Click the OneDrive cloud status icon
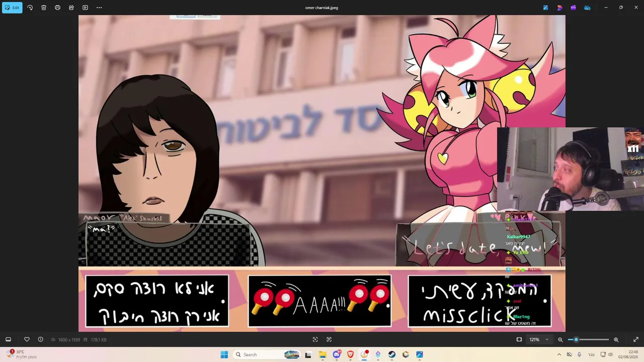Image resolution: width=644 pixels, height=362 pixels. (x=587, y=8)
